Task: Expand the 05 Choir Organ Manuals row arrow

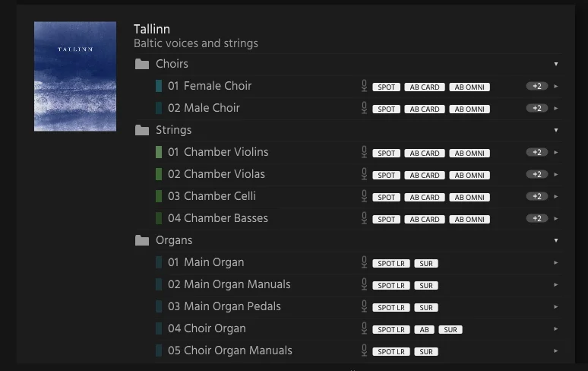Action: point(556,351)
